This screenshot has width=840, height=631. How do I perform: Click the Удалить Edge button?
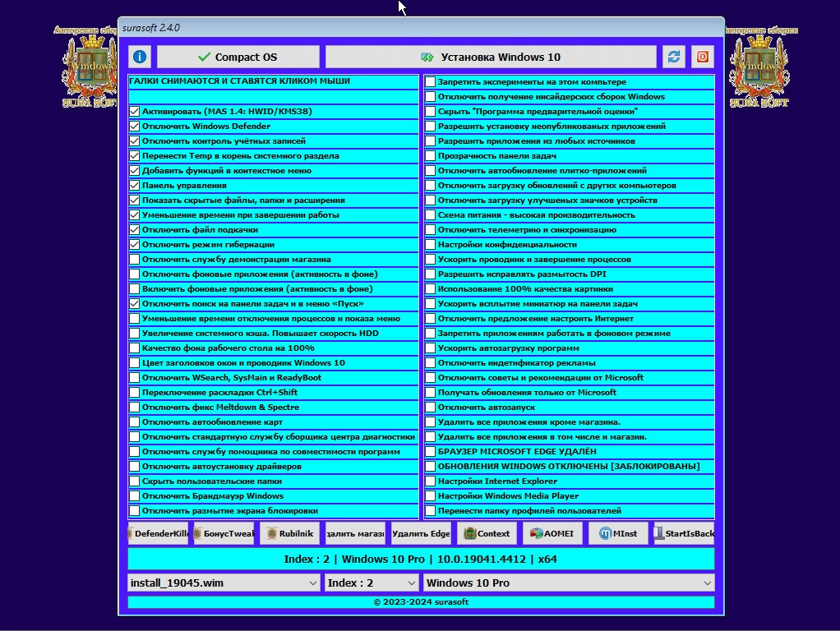[421, 533]
